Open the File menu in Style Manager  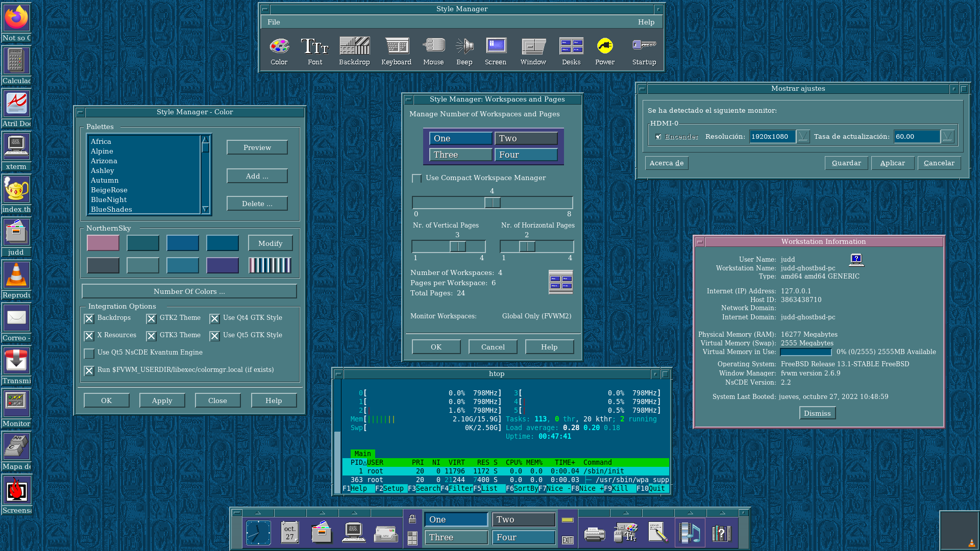tap(274, 22)
